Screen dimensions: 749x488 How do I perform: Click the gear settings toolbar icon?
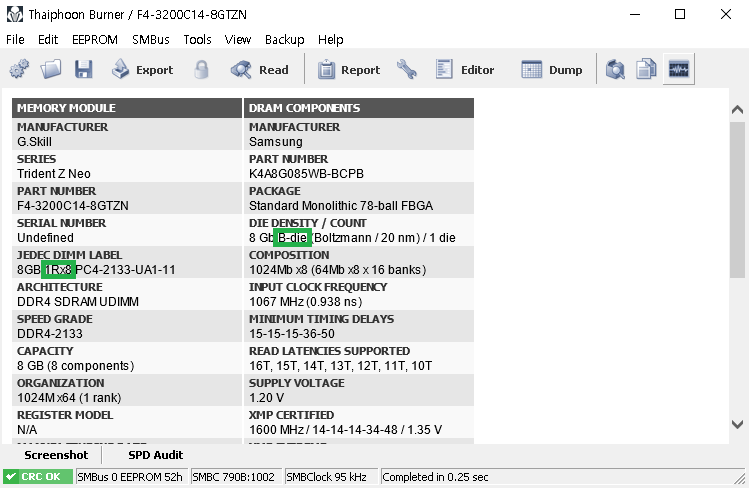point(19,70)
